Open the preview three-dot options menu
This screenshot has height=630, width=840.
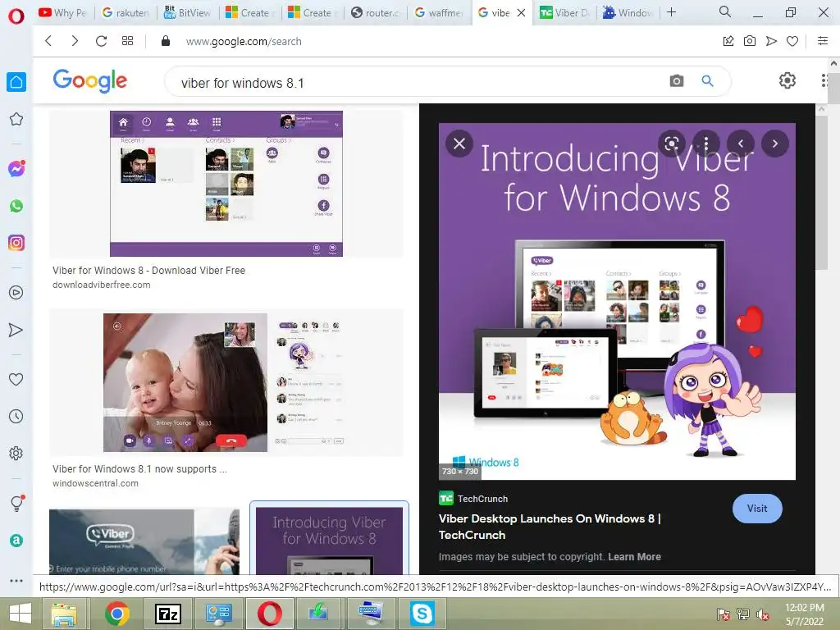tap(706, 144)
